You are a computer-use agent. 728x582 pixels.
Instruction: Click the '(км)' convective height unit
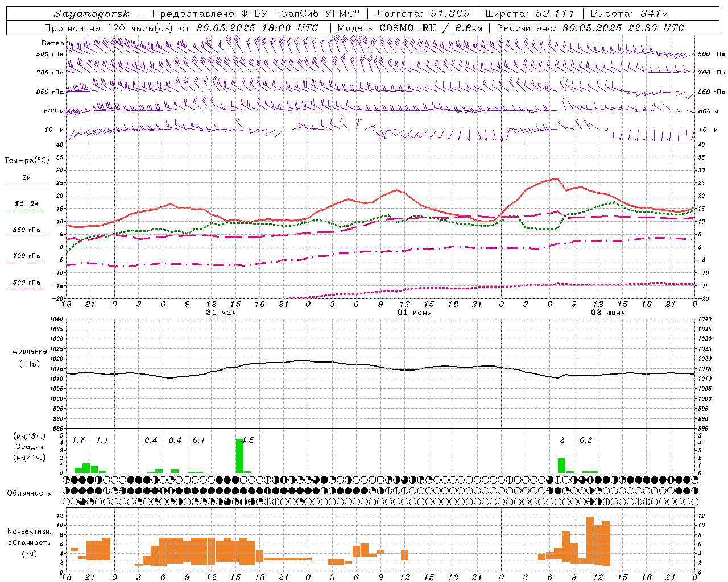[x=30, y=554]
